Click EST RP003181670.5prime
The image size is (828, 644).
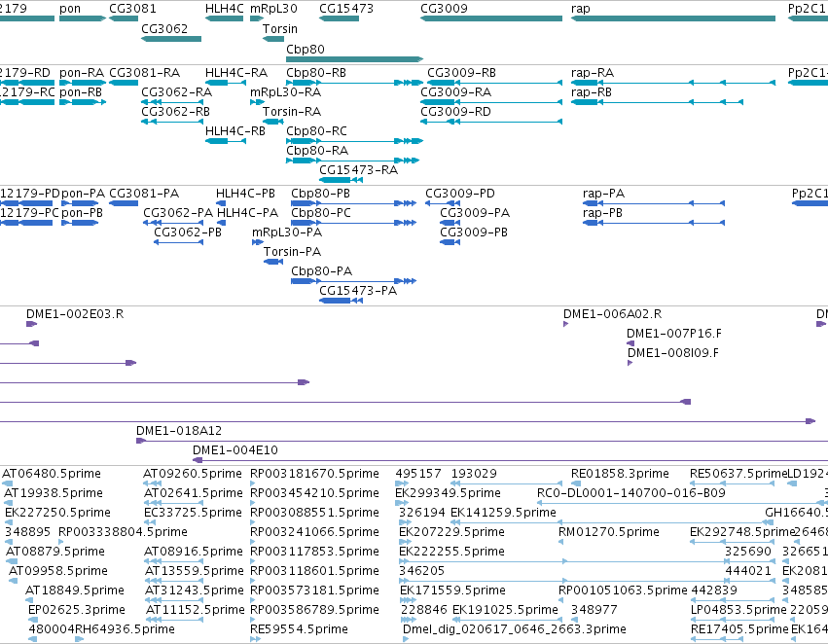pyautogui.click(x=314, y=474)
